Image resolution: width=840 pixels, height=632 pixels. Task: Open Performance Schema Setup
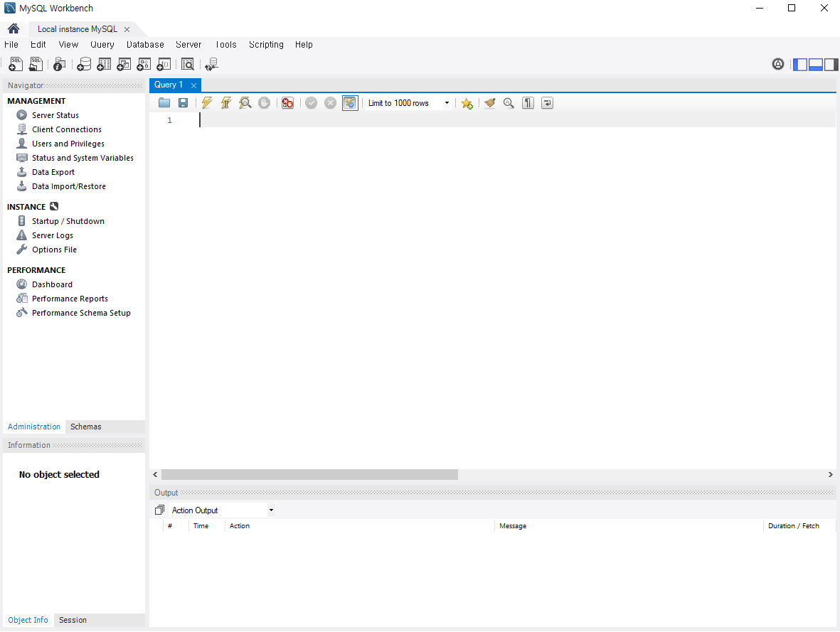click(x=81, y=312)
